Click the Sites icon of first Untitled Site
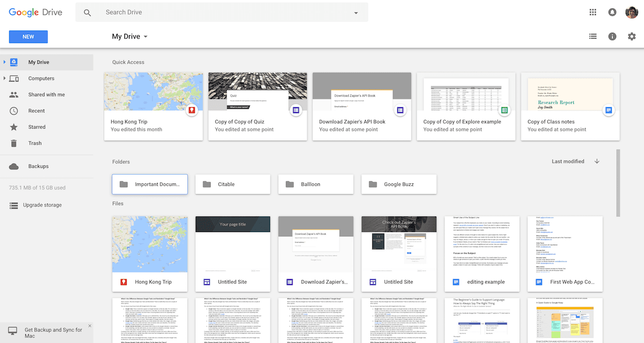The height and width of the screenshot is (343, 644). (207, 282)
